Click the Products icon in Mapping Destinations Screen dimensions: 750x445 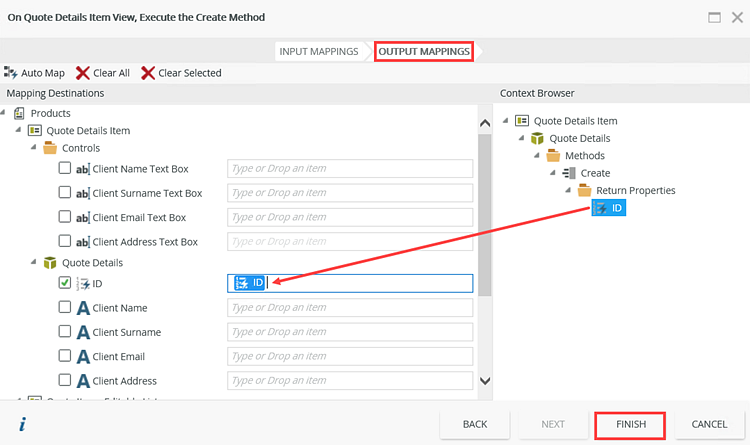[x=20, y=113]
